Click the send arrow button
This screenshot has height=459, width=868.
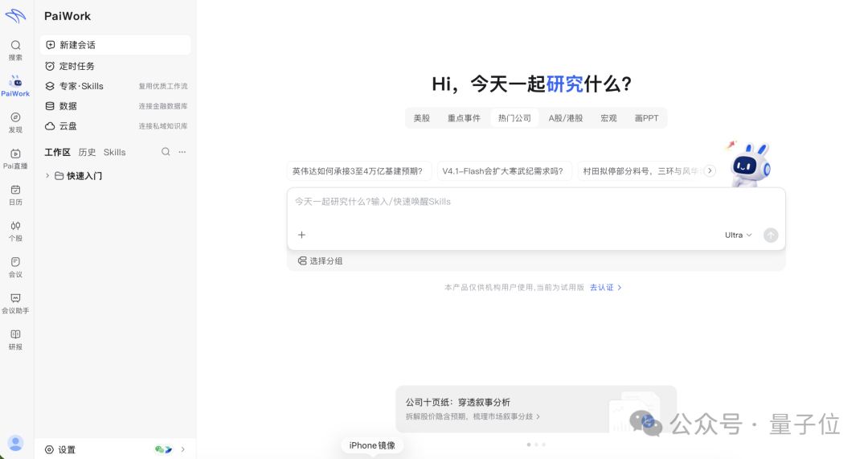[771, 236]
